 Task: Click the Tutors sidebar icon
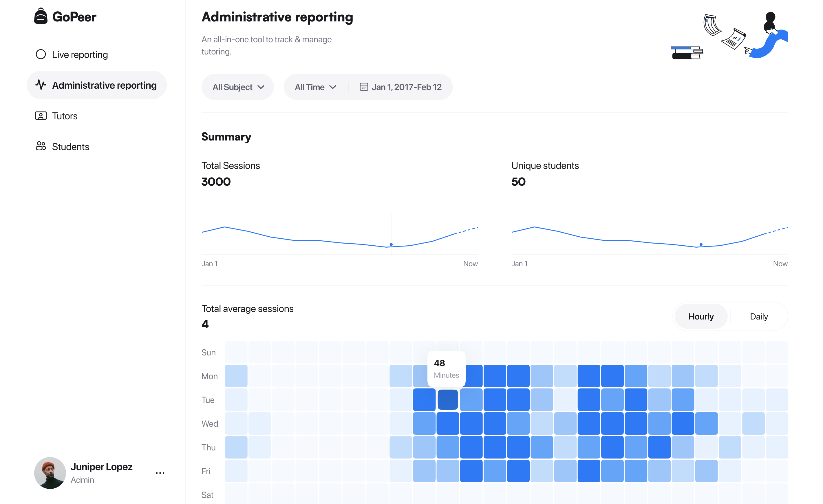[x=41, y=116]
